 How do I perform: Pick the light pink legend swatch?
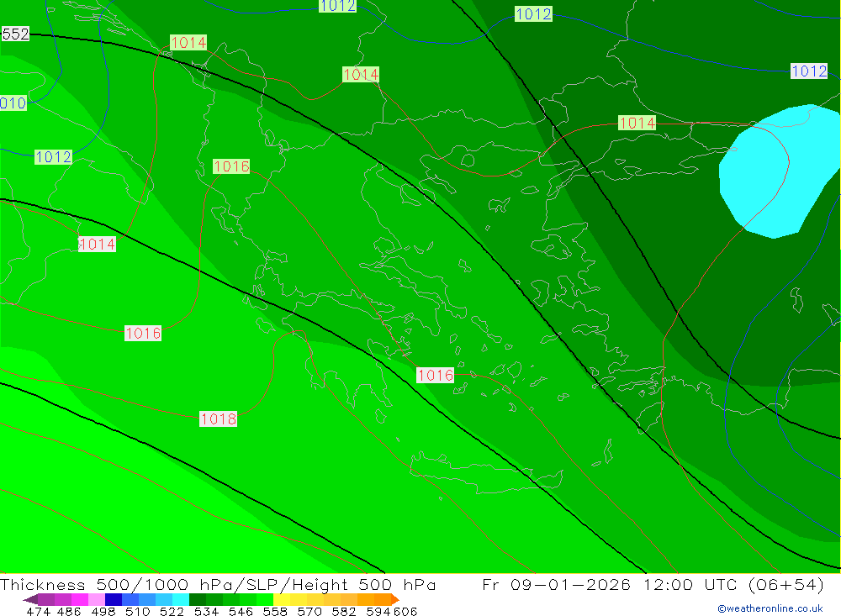tap(96, 599)
